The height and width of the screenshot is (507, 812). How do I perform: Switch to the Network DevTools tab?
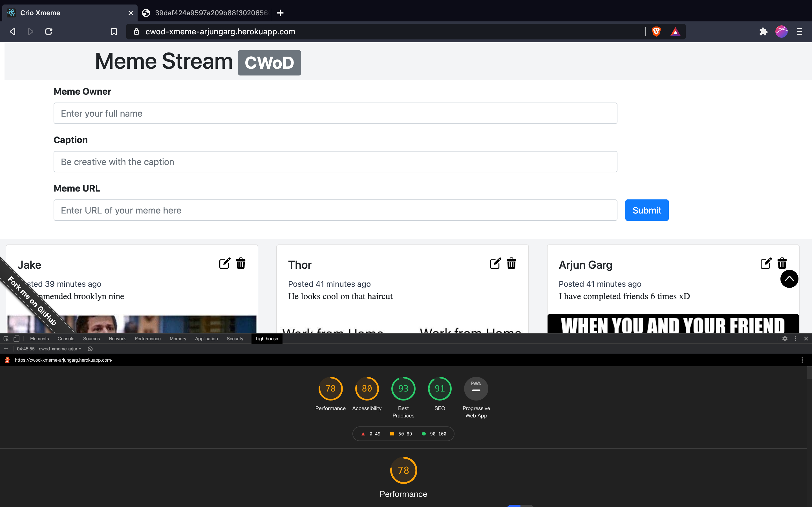[x=117, y=339]
